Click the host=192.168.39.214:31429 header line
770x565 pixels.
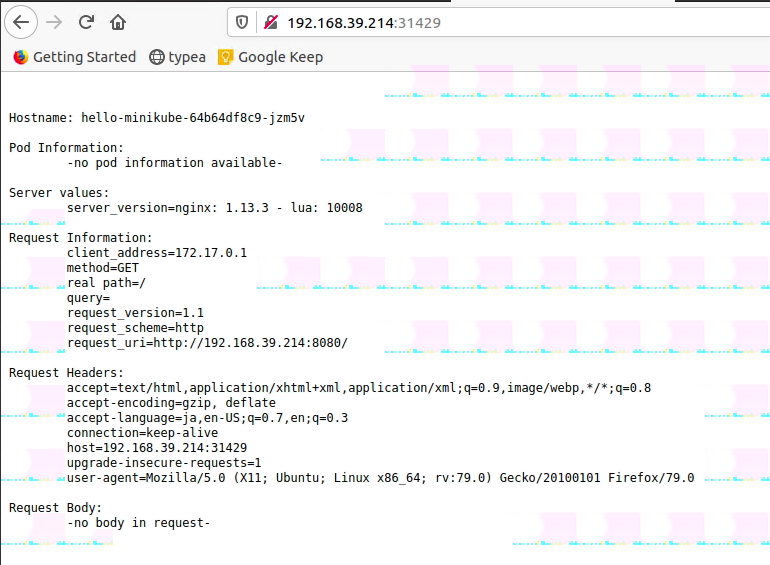pos(156,448)
